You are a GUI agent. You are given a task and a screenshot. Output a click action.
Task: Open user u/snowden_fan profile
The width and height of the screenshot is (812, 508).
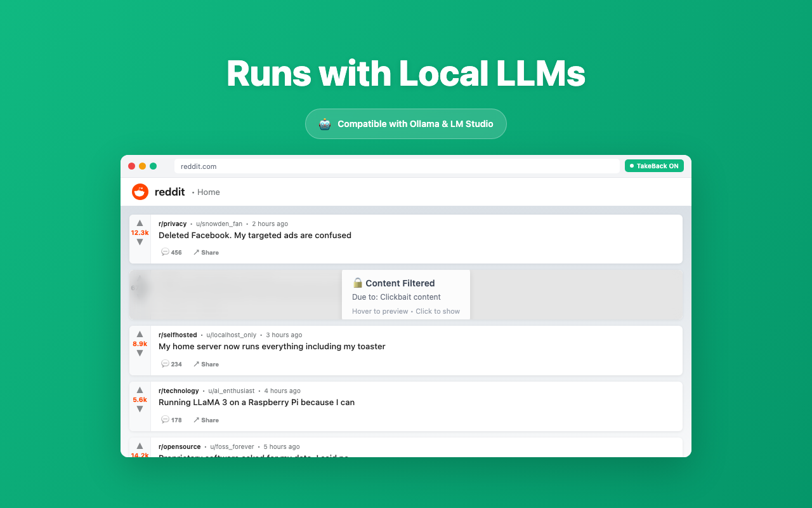tap(219, 224)
